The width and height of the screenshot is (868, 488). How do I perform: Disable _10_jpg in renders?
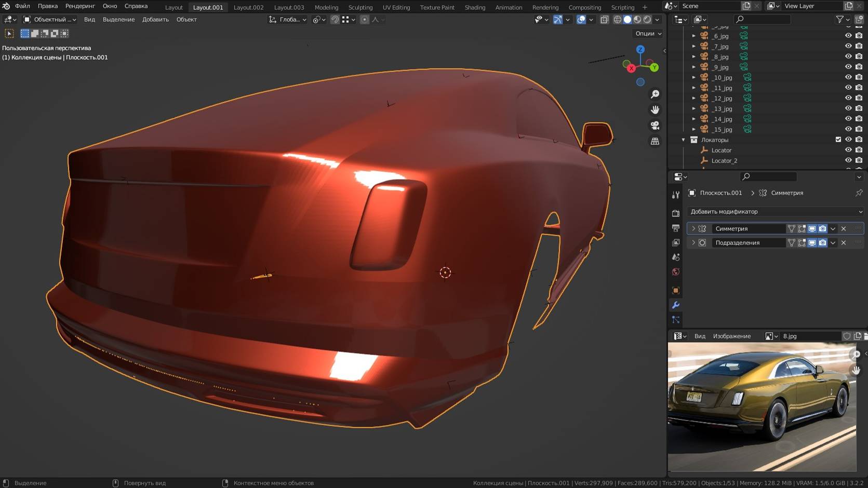(x=859, y=77)
